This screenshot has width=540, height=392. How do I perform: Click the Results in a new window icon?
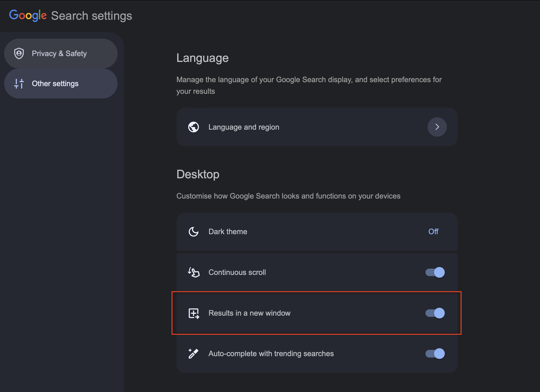[x=194, y=313]
